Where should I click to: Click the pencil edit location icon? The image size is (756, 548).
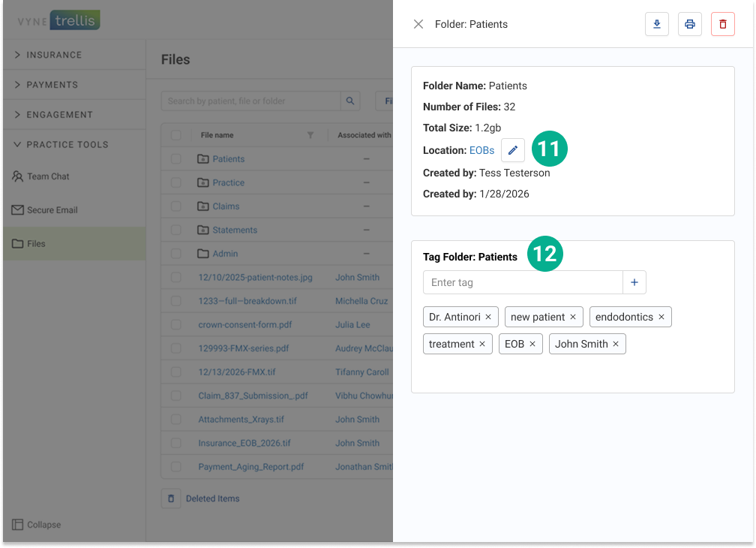(x=512, y=150)
